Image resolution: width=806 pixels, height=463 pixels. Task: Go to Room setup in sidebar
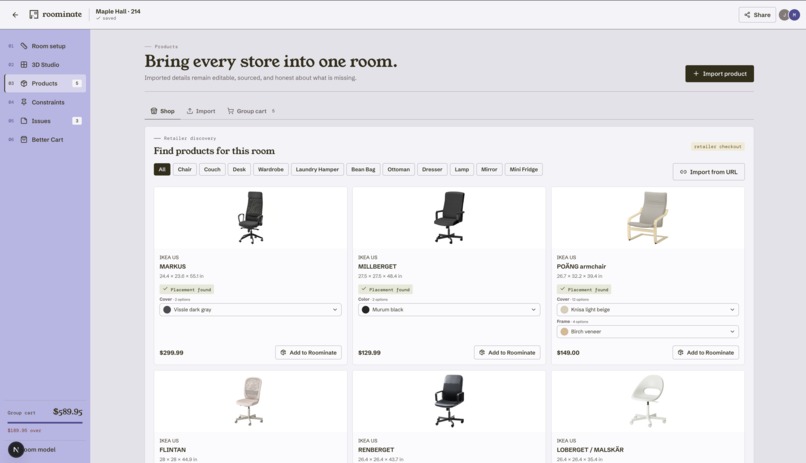click(45, 46)
